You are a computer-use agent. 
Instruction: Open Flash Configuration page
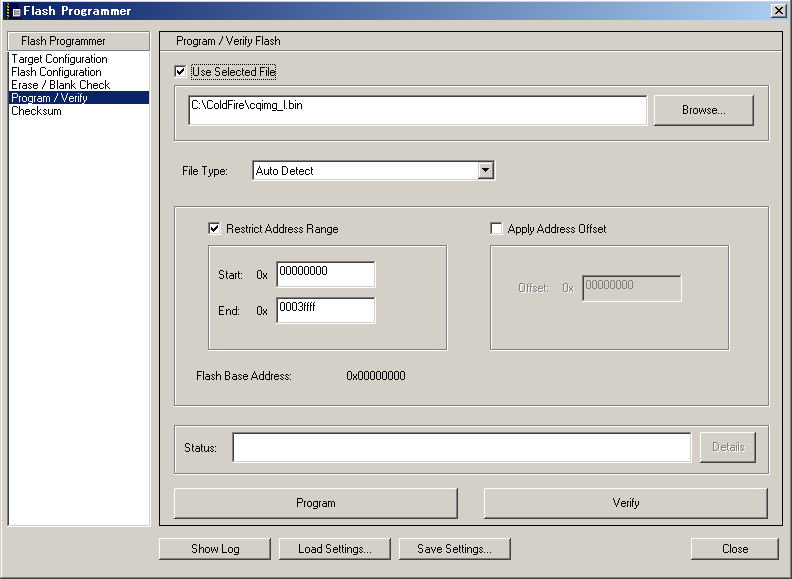tap(56, 72)
